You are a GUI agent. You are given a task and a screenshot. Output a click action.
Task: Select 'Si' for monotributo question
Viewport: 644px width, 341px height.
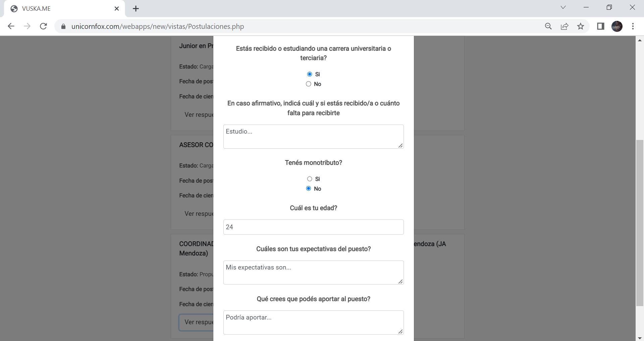310,179
